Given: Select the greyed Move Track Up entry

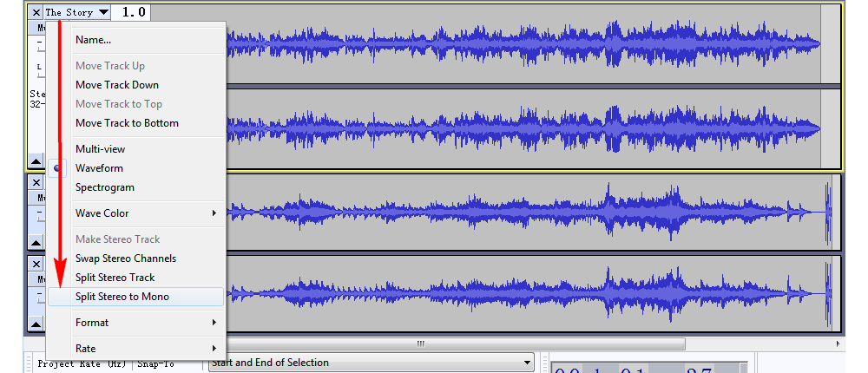Looking at the screenshot, I should [135, 66].
